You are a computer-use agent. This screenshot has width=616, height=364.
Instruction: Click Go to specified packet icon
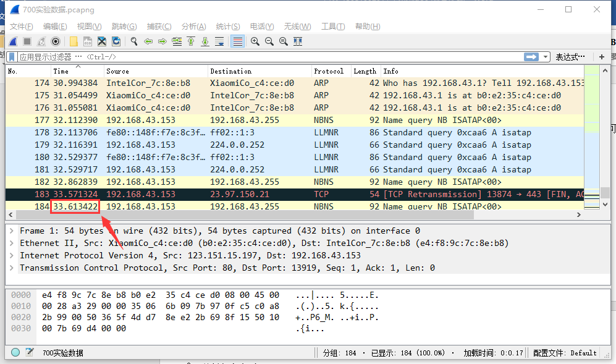[x=177, y=41]
